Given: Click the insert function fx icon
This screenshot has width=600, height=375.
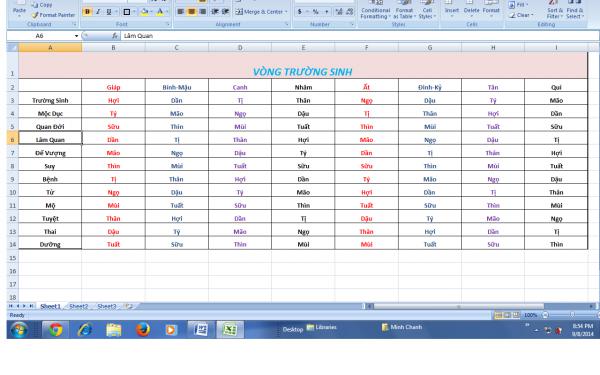Looking at the screenshot, I should 115,36.
